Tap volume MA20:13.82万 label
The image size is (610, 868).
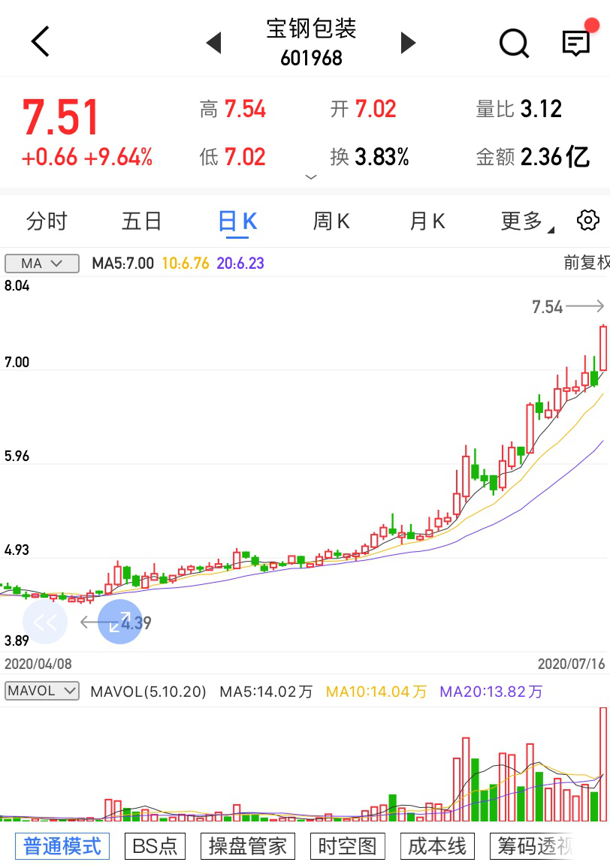(x=491, y=692)
